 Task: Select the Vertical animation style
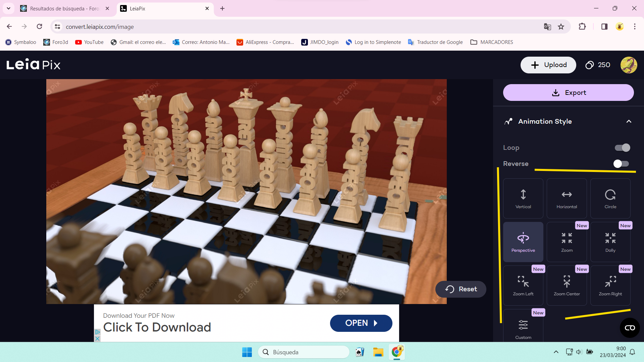pos(523,198)
